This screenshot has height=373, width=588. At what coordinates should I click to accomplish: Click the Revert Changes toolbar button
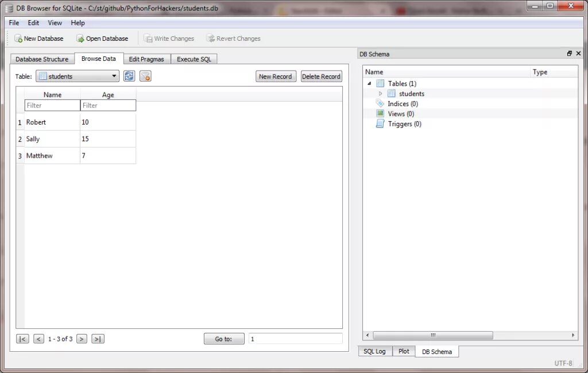[233, 38]
